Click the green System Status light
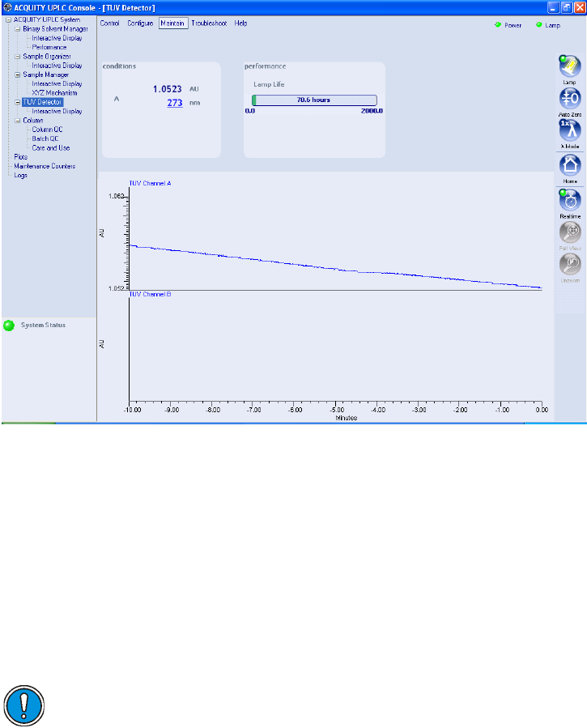Viewport: 587px width, 728px height. [x=9, y=326]
